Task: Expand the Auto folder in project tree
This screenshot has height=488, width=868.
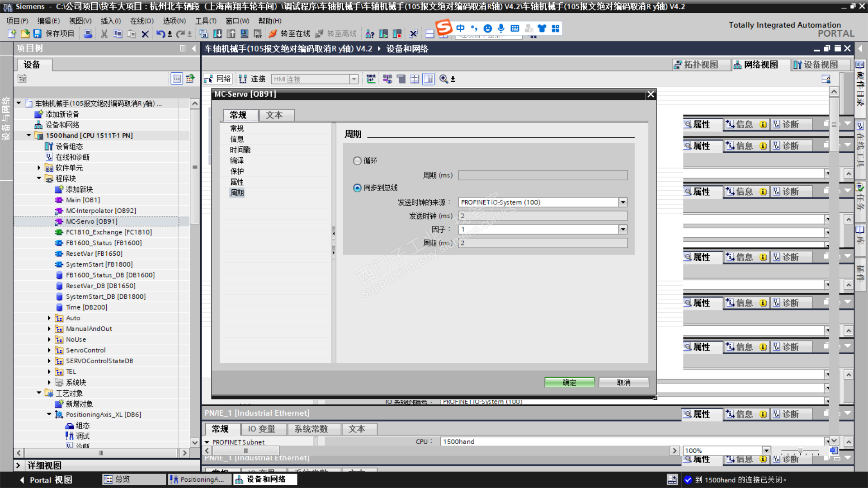Action: pos(49,318)
